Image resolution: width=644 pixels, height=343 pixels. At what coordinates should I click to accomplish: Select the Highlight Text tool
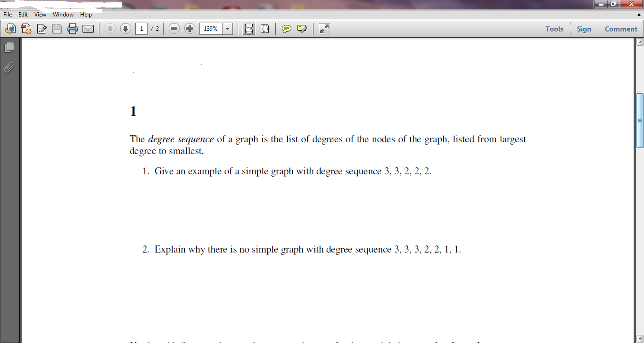pos(302,28)
